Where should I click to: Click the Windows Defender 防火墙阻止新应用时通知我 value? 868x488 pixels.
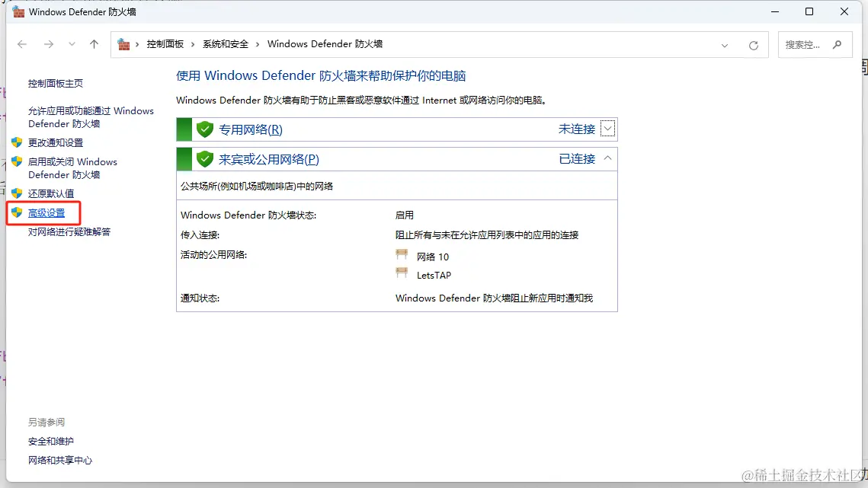pyautogui.click(x=495, y=298)
